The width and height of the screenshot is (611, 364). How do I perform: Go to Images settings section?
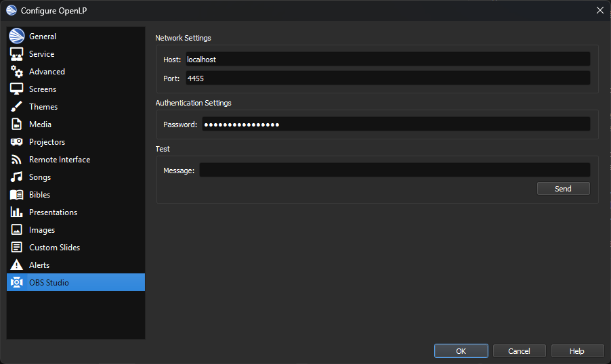42,230
